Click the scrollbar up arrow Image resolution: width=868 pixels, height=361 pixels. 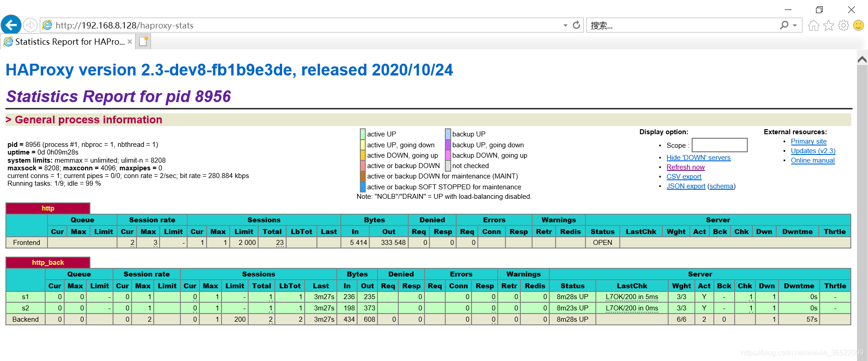click(x=862, y=59)
